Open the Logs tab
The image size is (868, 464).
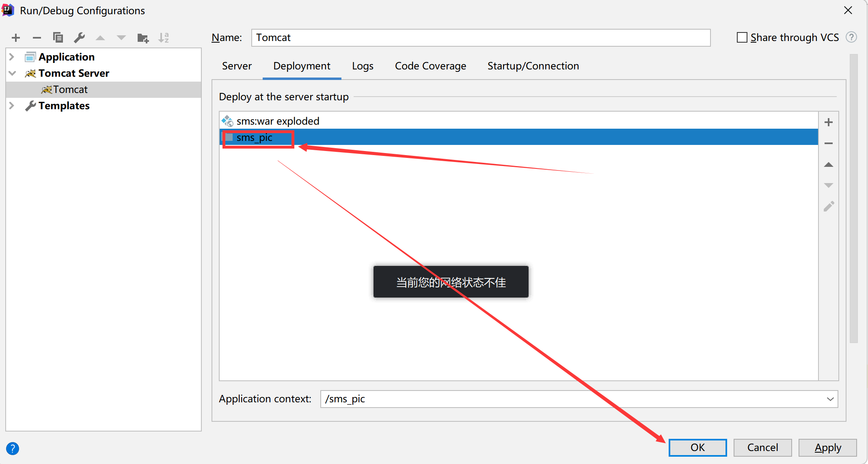coord(363,66)
